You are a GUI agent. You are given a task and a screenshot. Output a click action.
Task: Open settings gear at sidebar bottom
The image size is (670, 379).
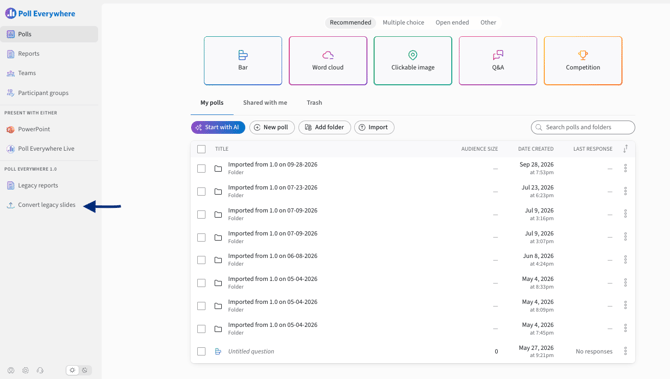[26, 370]
